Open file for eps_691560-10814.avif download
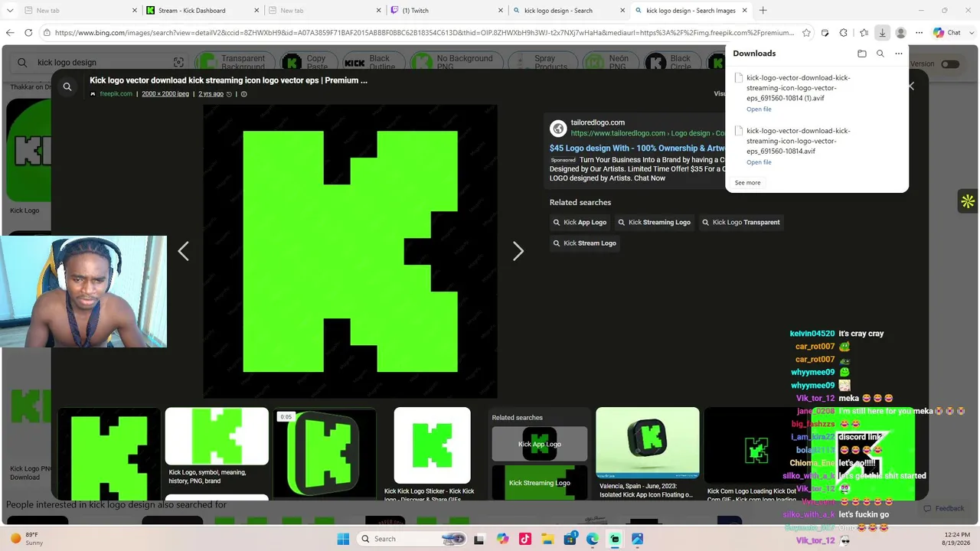Screen dimensions: 980x551 pos(759,162)
